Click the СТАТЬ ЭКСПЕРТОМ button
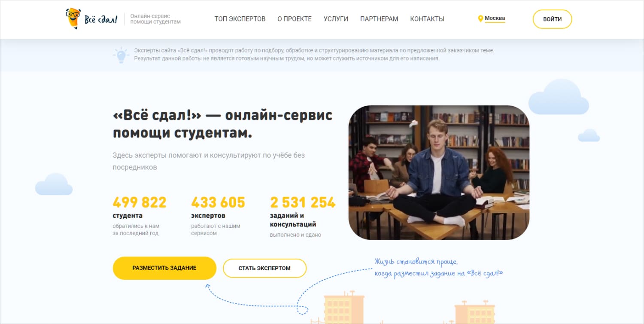 point(264,268)
